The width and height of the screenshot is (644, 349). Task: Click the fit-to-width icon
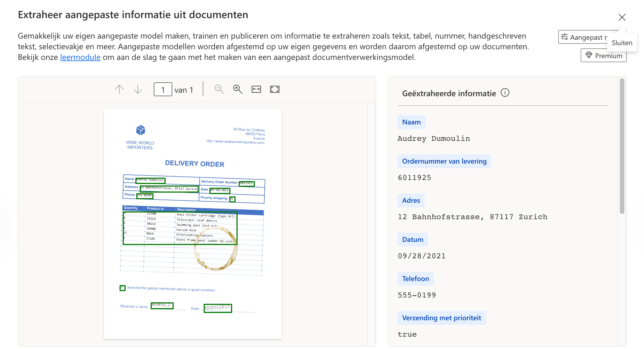(x=256, y=89)
